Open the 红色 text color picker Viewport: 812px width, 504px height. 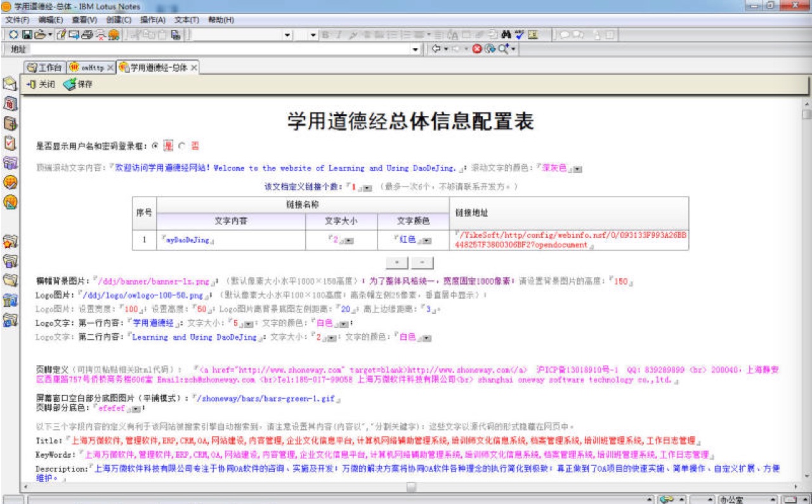[x=426, y=240]
